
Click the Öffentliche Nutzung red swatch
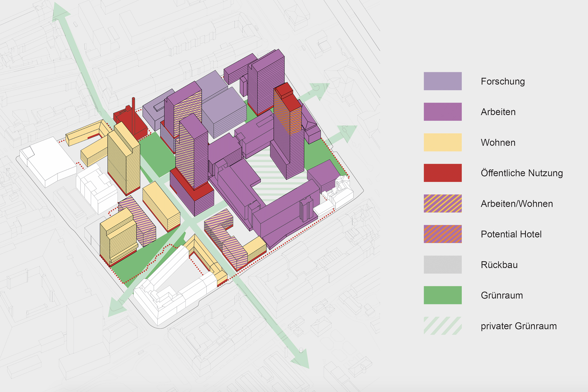(x=442, y=173)
